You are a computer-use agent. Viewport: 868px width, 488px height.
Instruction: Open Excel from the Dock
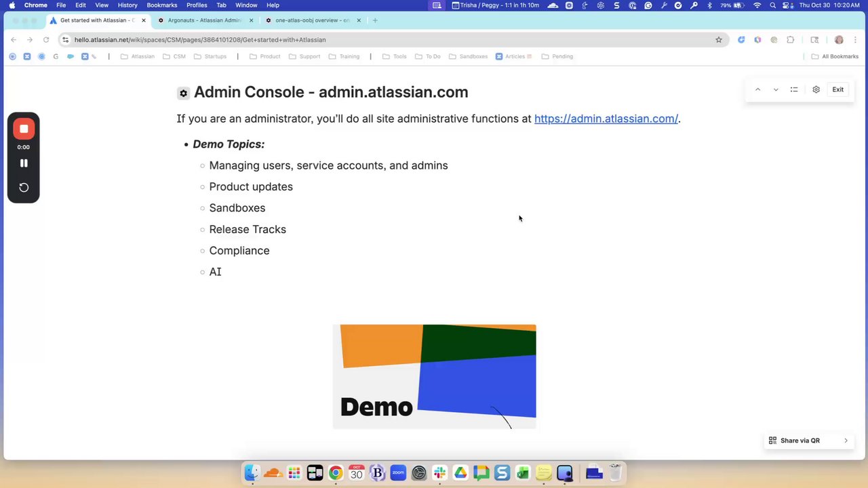click(x=523, y=472)
